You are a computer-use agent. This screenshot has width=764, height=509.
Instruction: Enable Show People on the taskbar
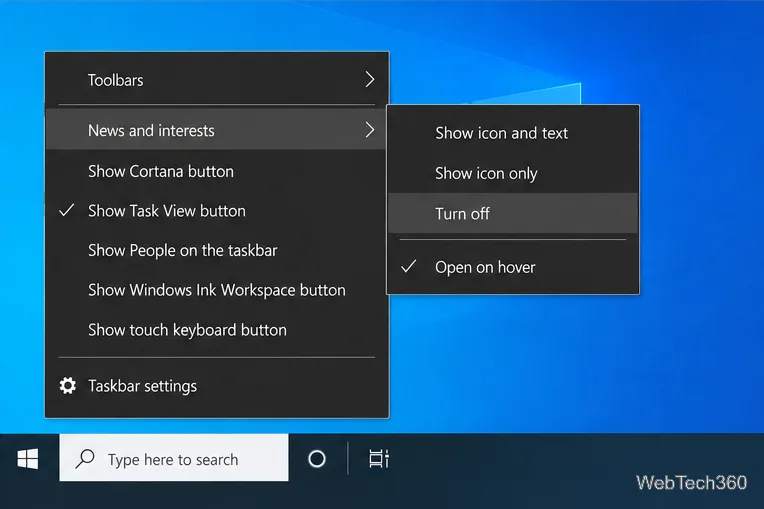tap(217, 250)
